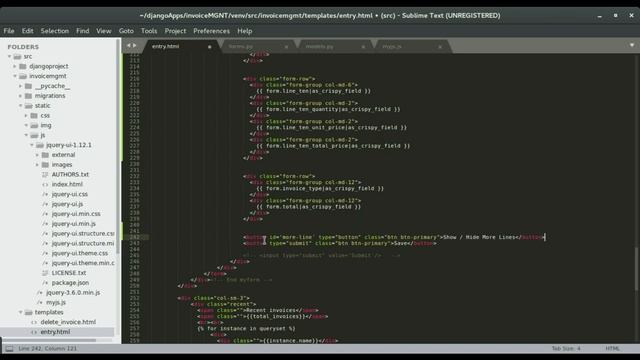The height and width of the screenshot is (360, 640).
Task: Open the File menu
Action: [x=9, y=31]
